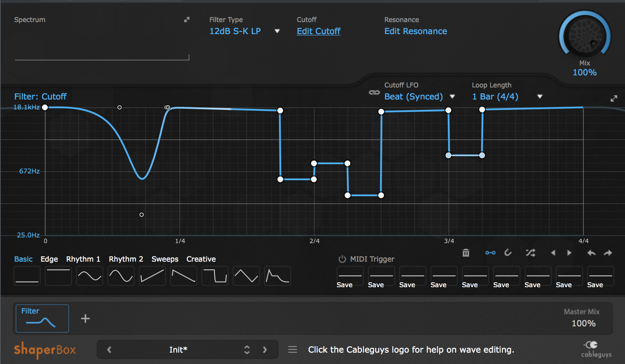The height and width of the screenshot is (364, 625).
Task: Go to the next preset
Action: click(264, 350)
